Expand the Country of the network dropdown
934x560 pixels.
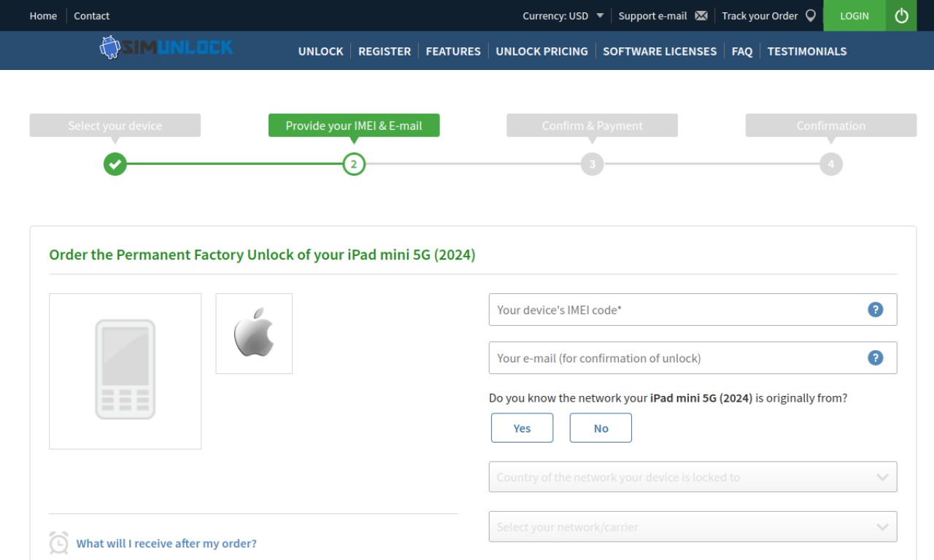pyautogui.click(x=692, y=477)
